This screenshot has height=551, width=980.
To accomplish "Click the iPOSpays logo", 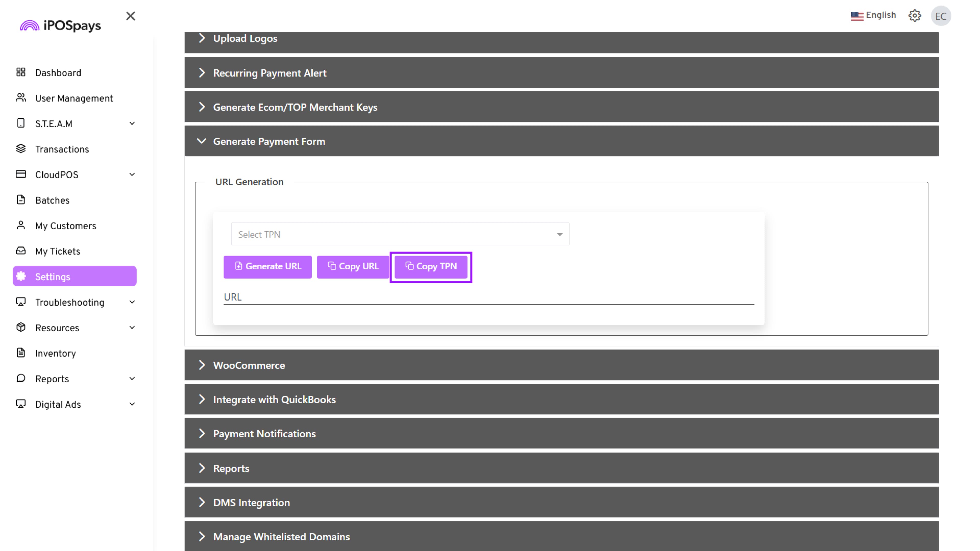I will pyautogui.click(x=60, y=26).
